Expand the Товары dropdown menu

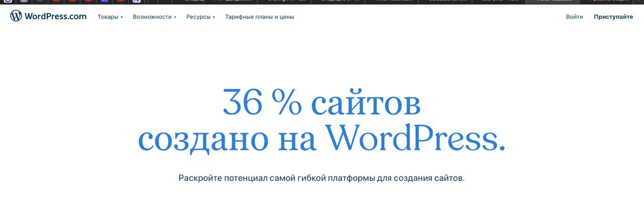point(110,17)
